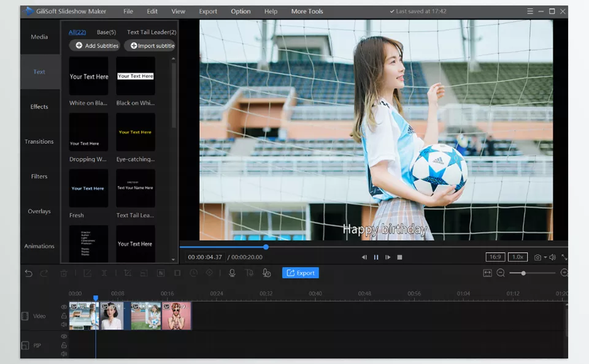The image size is (589, 364).
Task: Hide the Video track with eye icon
Action: (64, 307)
